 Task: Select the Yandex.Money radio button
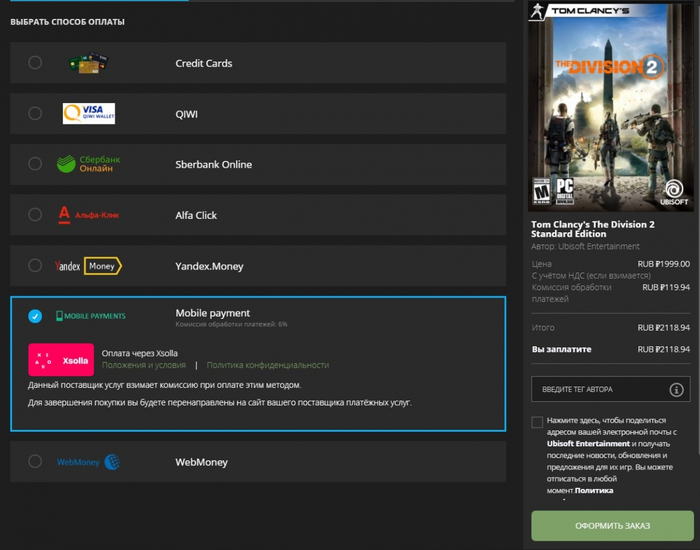tap(35, 266)
